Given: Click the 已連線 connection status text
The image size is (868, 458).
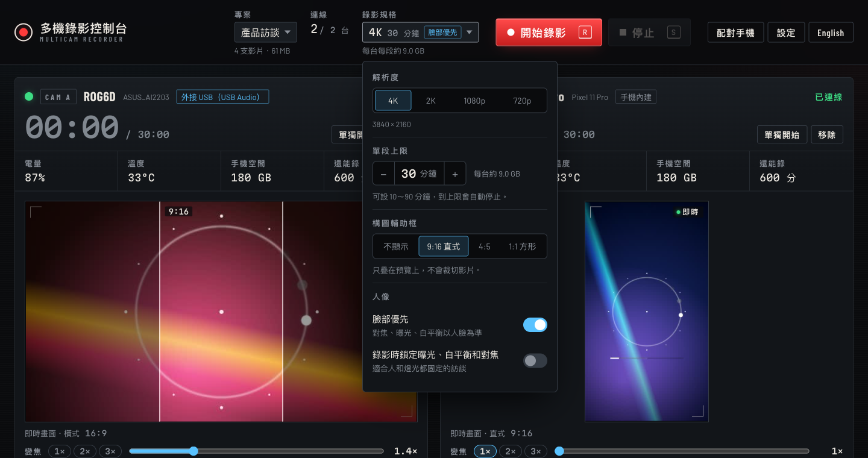Looking at the screenshot, I should (x=829, y=96).
